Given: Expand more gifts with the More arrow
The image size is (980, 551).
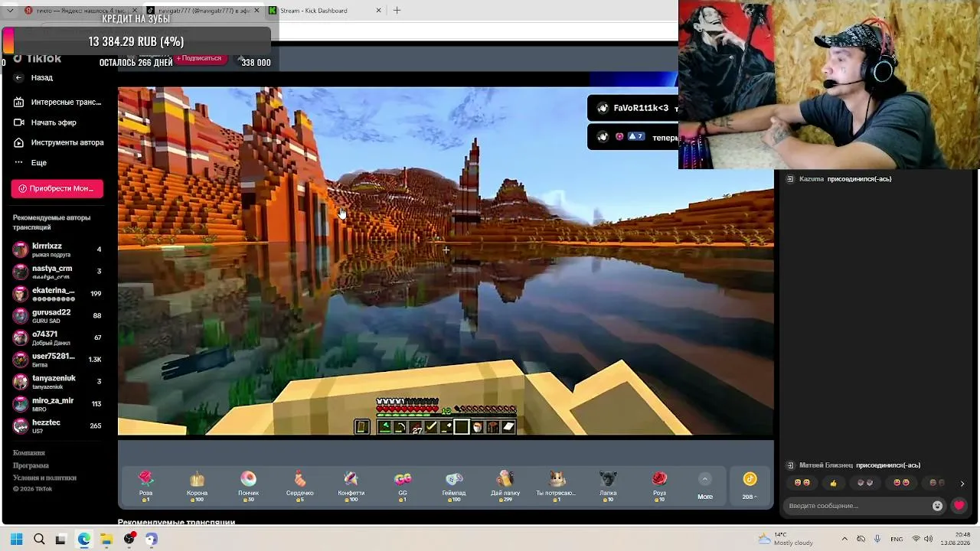Looking at the screenshot, I should point(705,486).
